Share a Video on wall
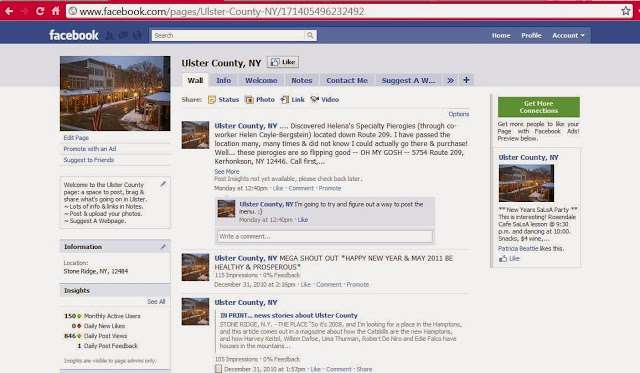Screen dimensions: 640x373 pyautogui.click(x=324, y=100)
